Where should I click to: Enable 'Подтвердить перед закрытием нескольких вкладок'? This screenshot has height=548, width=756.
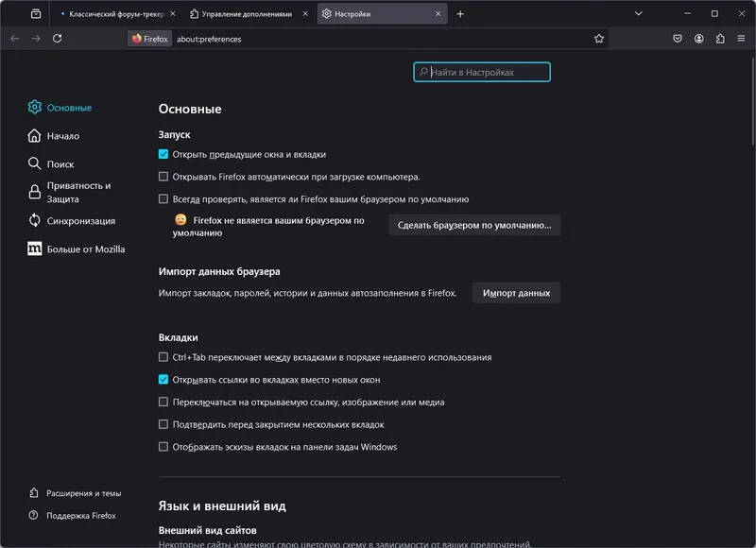tap(163, 424)
